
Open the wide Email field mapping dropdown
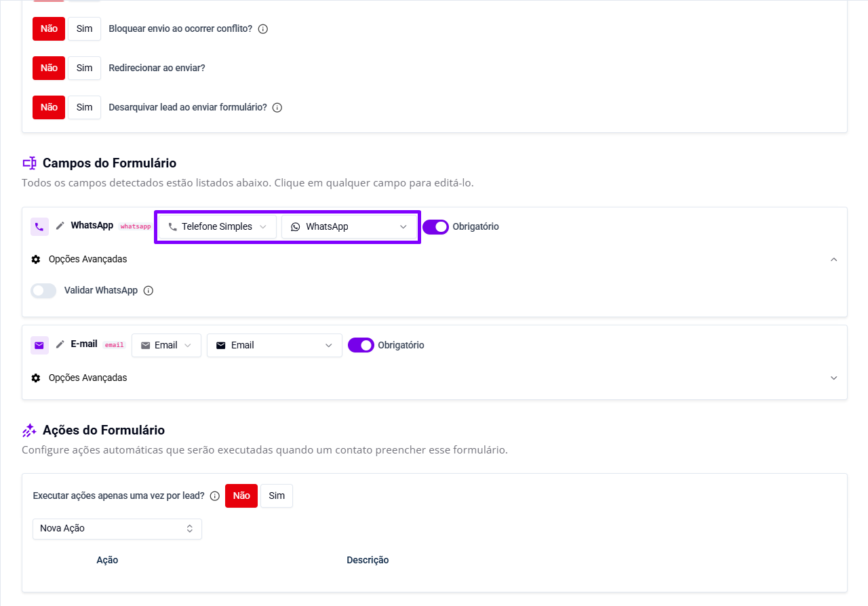[x=274, y=346]
